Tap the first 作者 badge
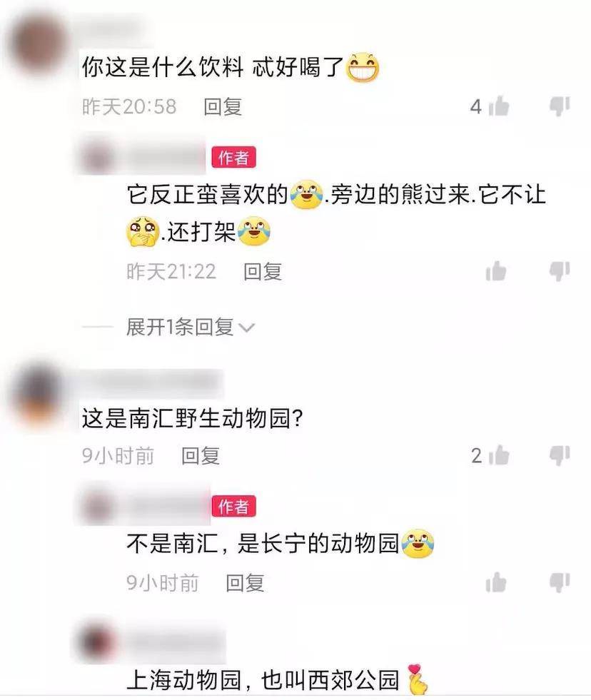The height and width of the screenshot is (700, 591). (233, 157)
